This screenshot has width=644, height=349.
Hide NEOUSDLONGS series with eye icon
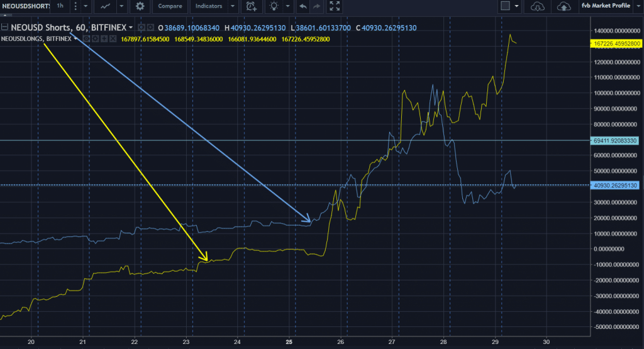86,39
